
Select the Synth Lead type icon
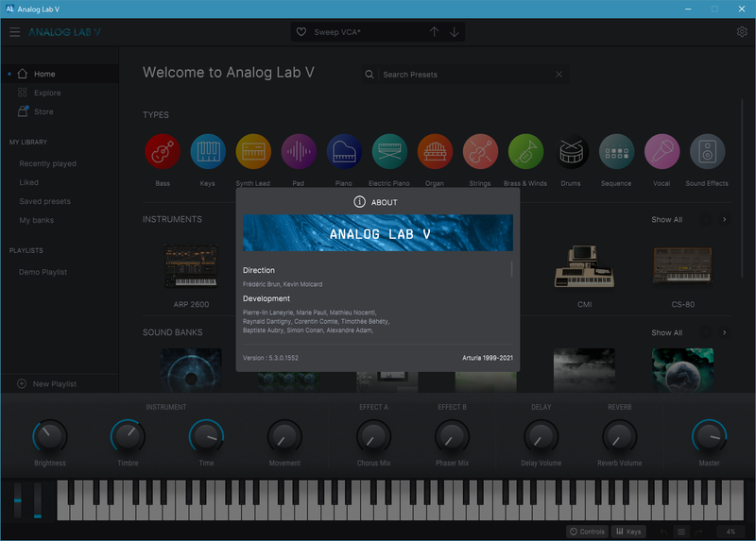(253, 151)
